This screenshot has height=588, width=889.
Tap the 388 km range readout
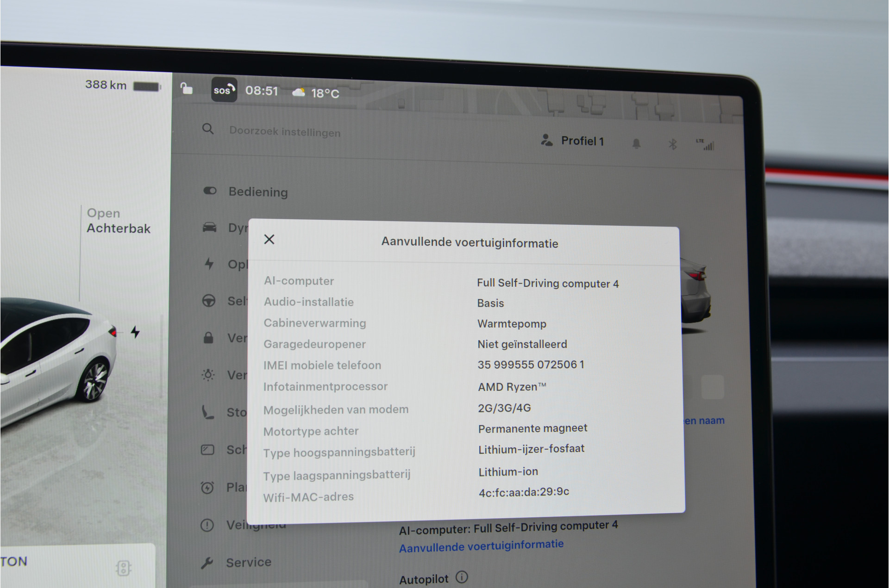click(106, 85)
